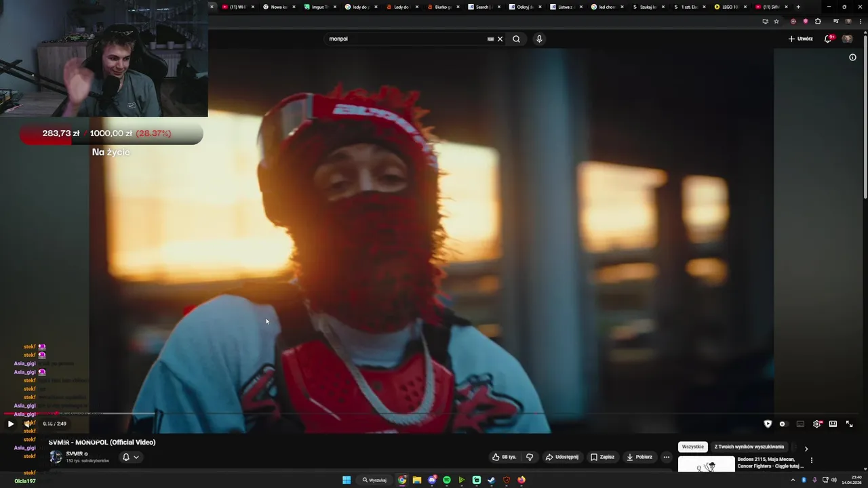Screen dimensions: 868x488
Task: Click the Udostępnij share button
Action: (x=562, y=457)
